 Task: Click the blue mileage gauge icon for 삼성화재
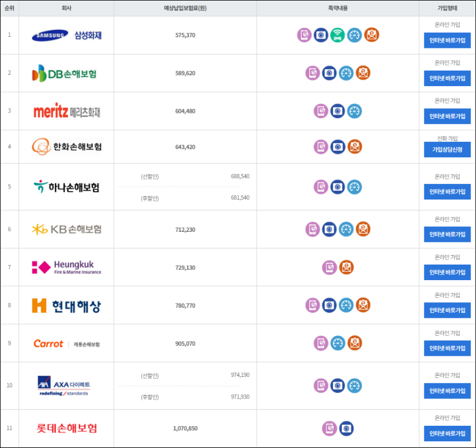pyautogui.click(x=354, y=35)
